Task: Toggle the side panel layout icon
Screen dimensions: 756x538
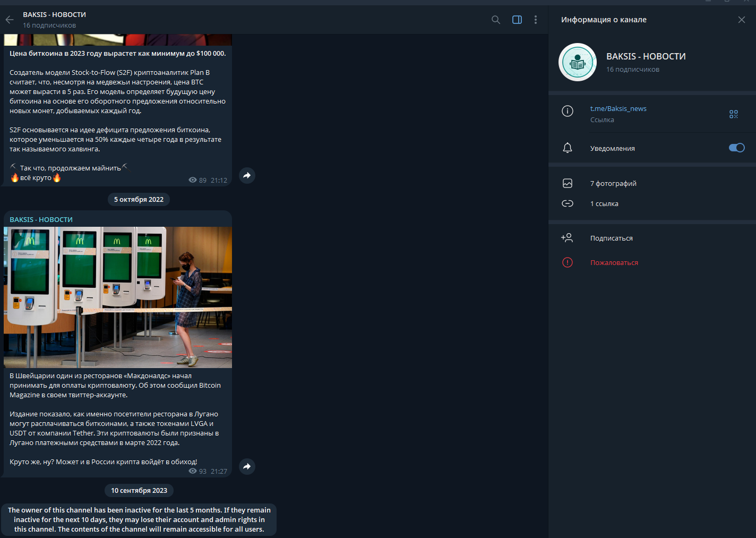Action: pyautogui.click(x=517, y=20)
